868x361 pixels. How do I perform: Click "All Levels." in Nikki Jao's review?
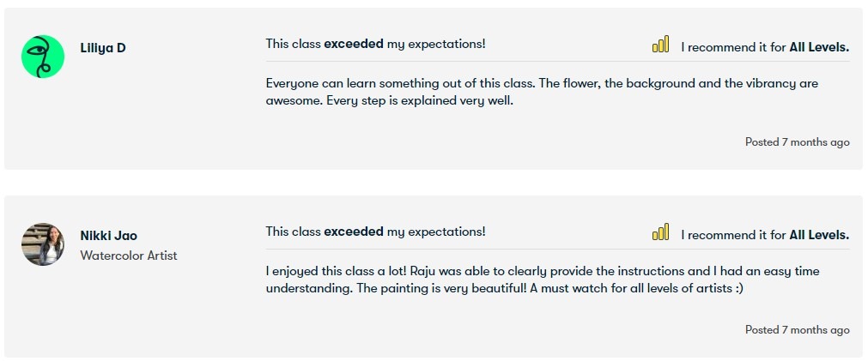pyautogui.click(x=819, y=235)
